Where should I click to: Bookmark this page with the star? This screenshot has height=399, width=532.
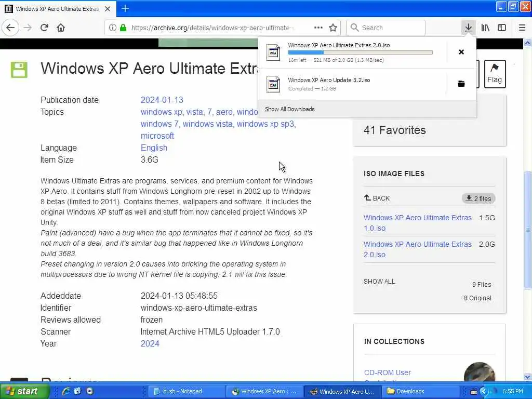point(333,28)
